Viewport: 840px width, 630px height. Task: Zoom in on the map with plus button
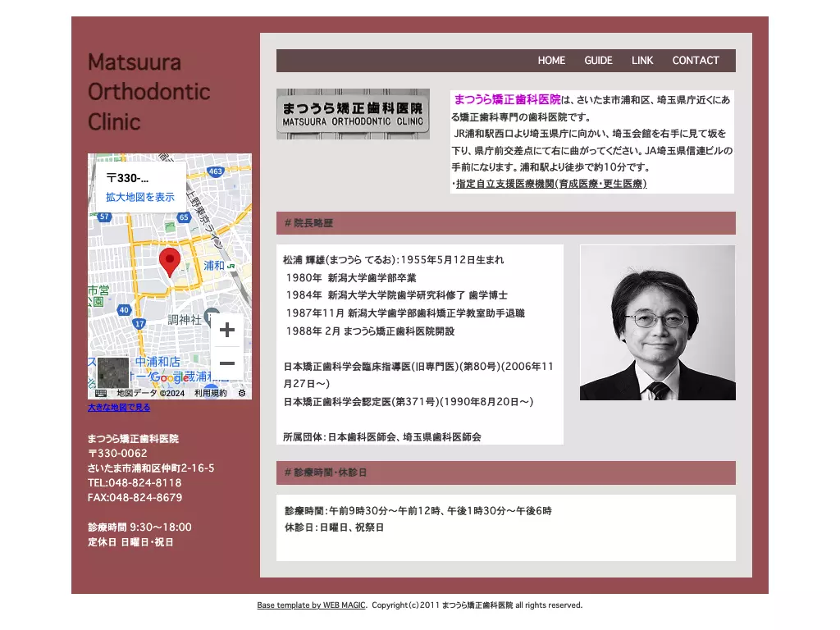point(227,330)
